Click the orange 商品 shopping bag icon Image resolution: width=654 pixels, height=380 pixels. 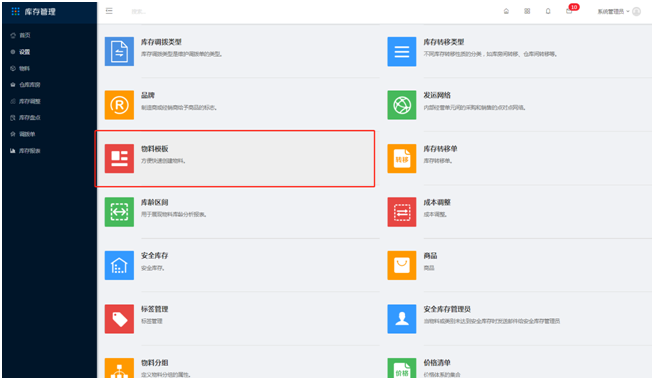[x=402, y=265]
